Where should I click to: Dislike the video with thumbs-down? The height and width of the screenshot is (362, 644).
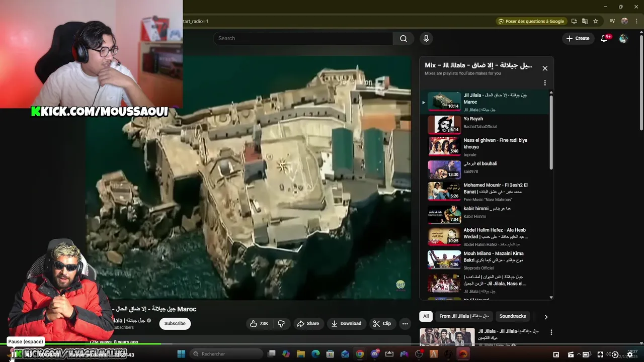click(281, 324)
